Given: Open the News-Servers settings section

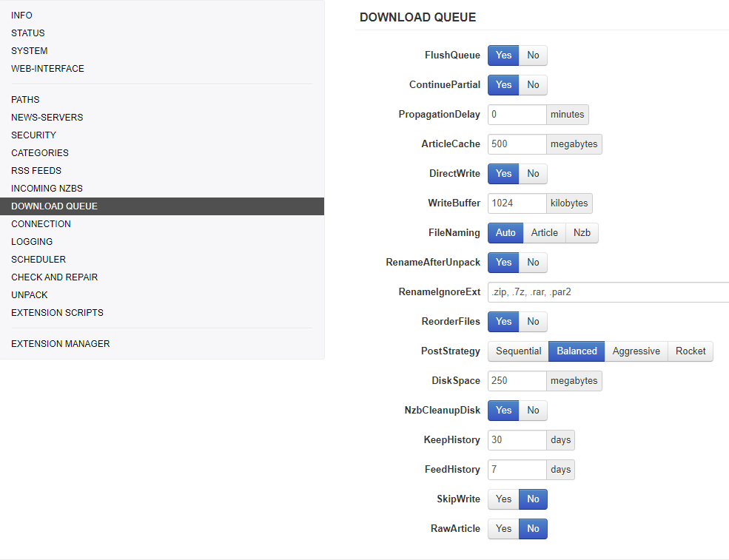Looking at the screenshot, I should (47, 118).
